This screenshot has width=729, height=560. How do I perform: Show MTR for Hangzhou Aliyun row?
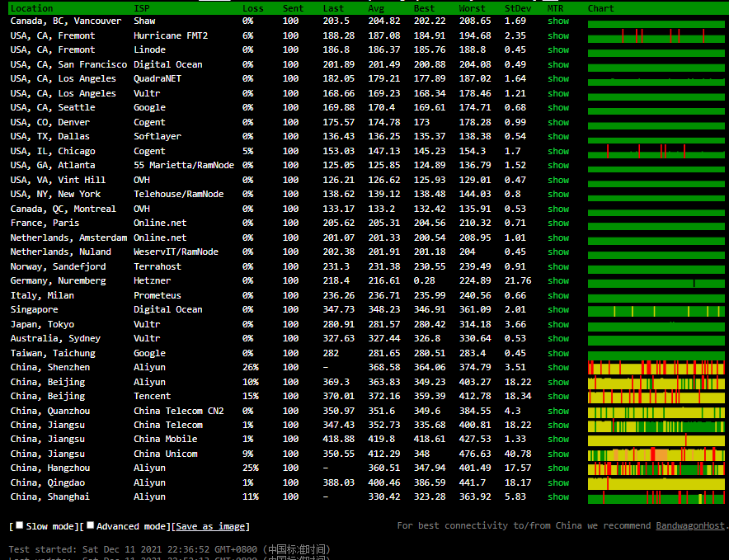(558, 468)
